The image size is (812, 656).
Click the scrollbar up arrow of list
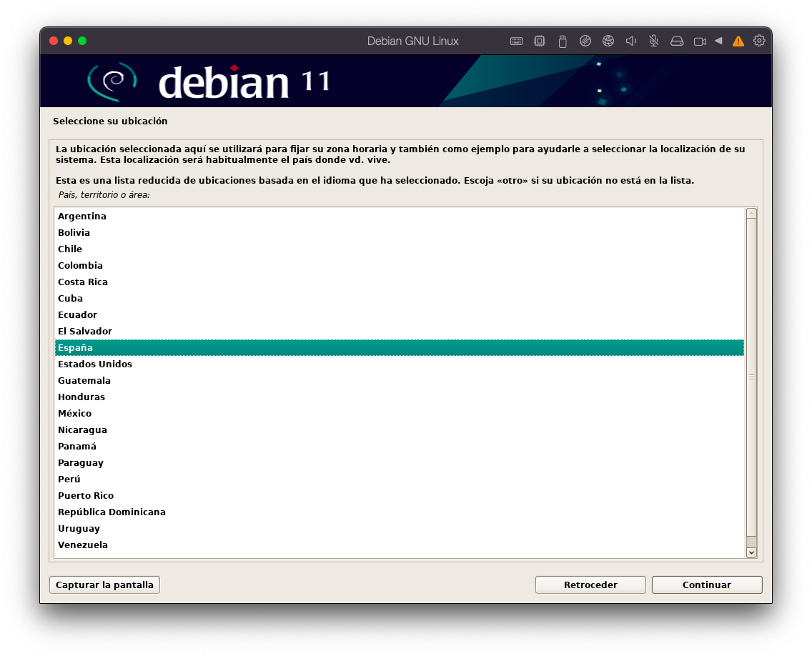pyautogui.click(x=751, y=214)
